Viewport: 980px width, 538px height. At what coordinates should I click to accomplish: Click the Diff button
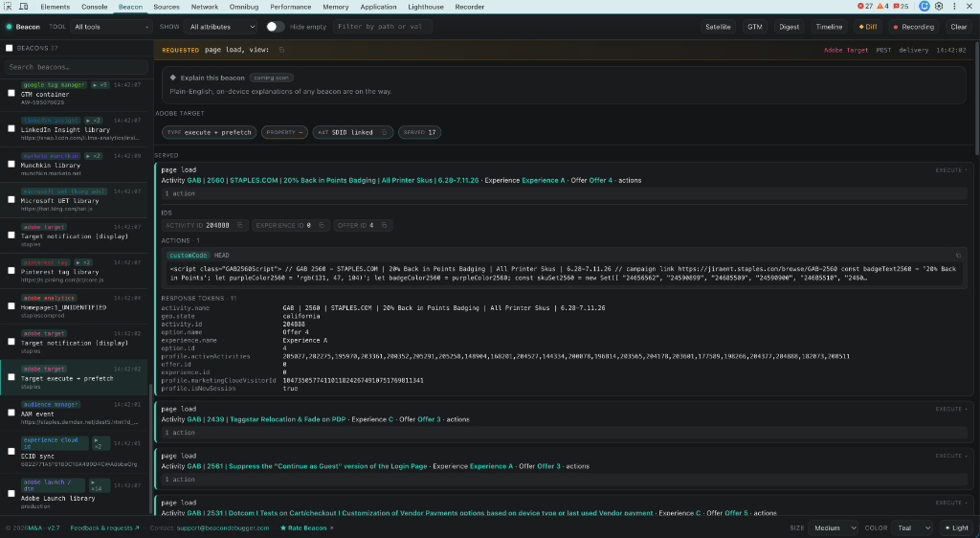[868, 27]
